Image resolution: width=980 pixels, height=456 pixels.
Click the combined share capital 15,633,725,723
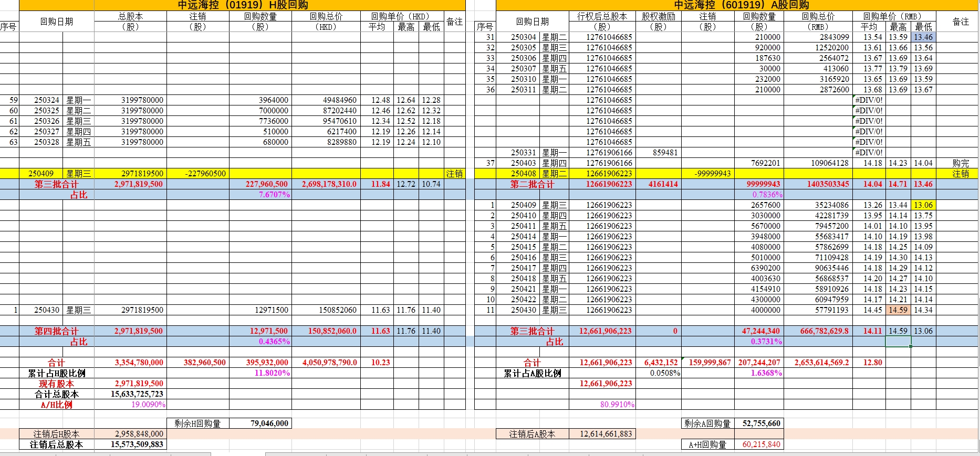point(130,394)
